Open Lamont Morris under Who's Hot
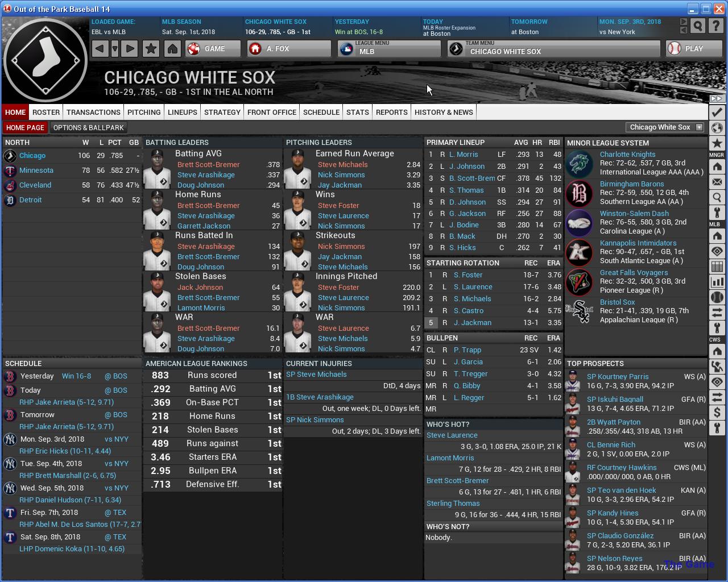728x582 pixels. (450, 458)
